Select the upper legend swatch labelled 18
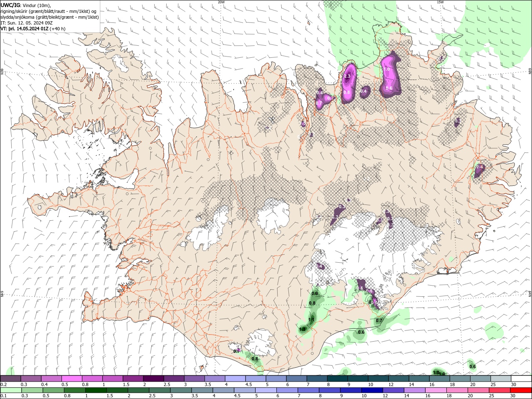532x399 pixels. click(x=460, y=379)
